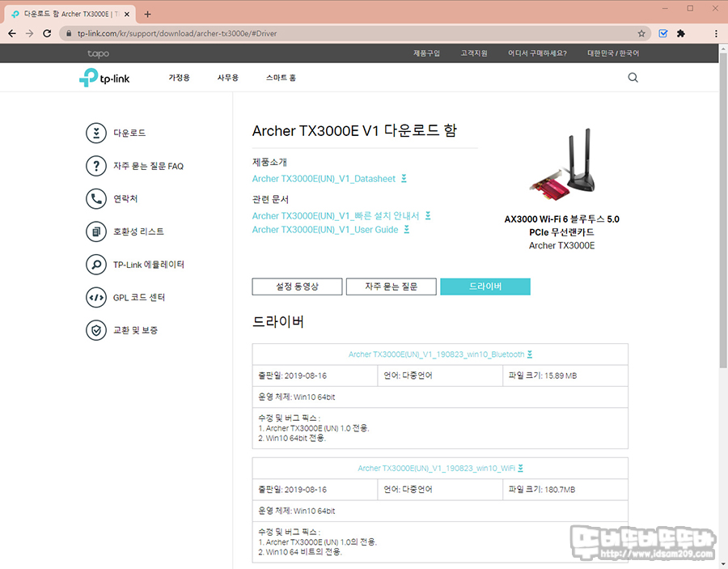Open the 스마트 홈 menu
Image resolution: width=728 pixels, height=569 pixels.
(281, 78)
